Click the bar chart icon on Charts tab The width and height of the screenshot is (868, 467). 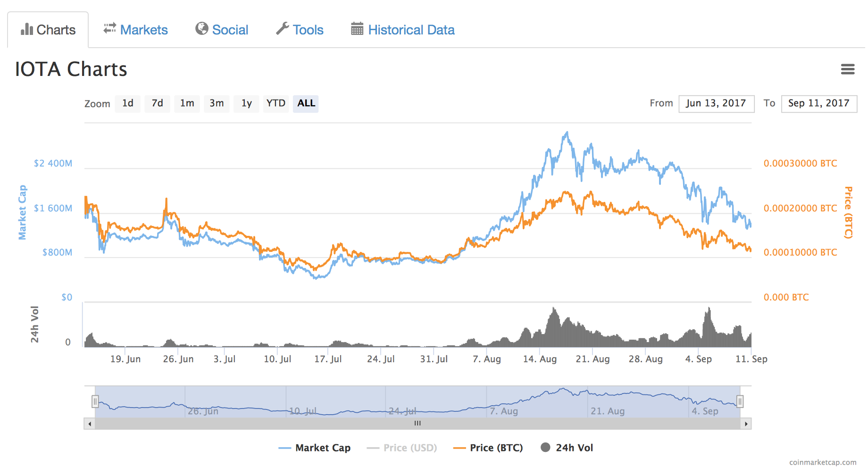click(x=27, y=29)
